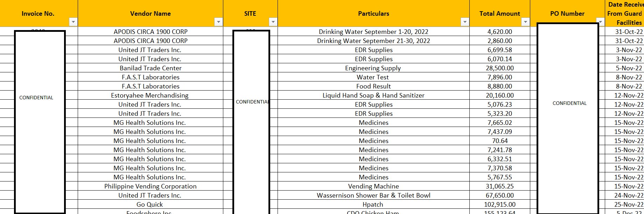
Task: Select the 102,915.00 total amount cell
Action: (x=499, y=205)
